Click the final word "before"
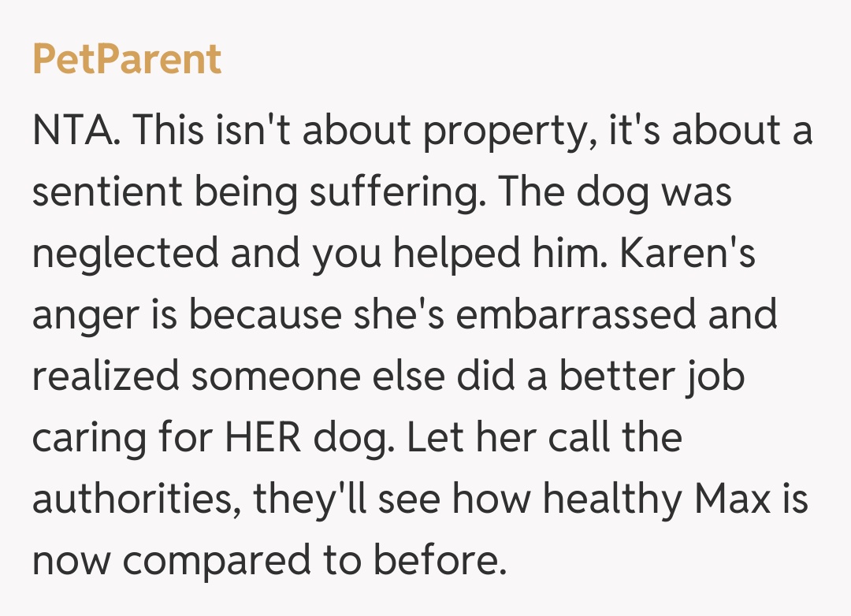Screen dimensions: 851x616 pyautogui.click(x=438, y=561)
